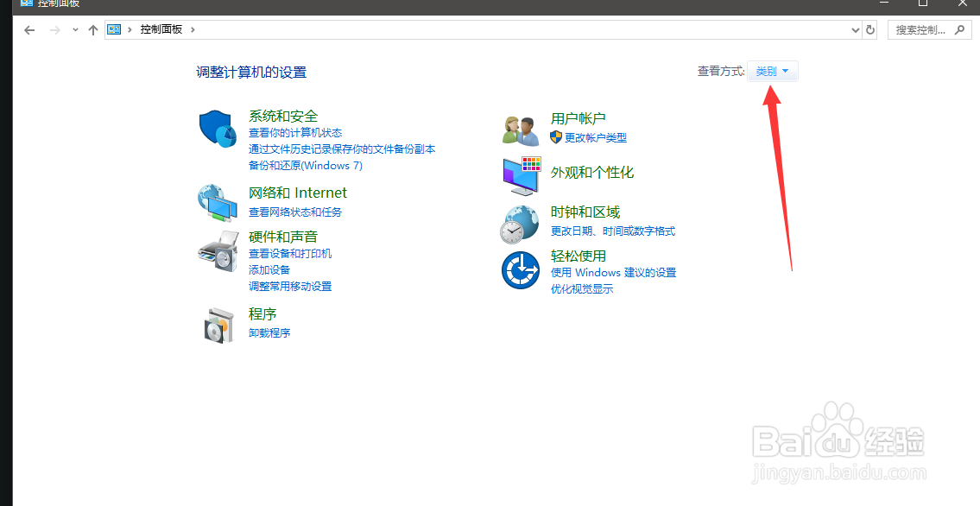Open the 卸载程序 link
Image resolution: width=980 pixels, height=506 pixels.
pyautogui.click(x=269, y=332)
